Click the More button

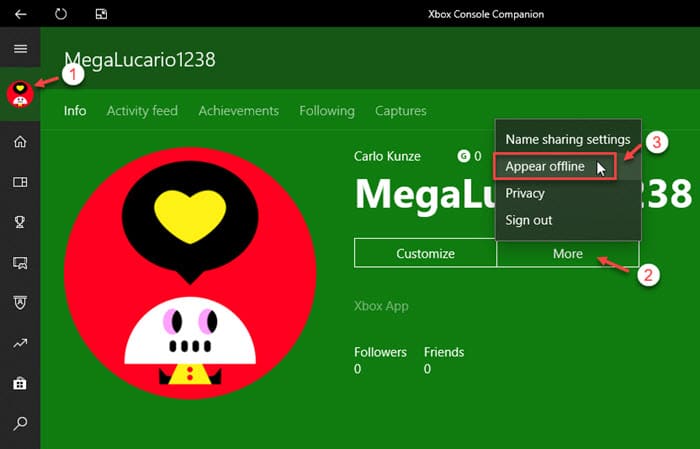click(568, 253)
